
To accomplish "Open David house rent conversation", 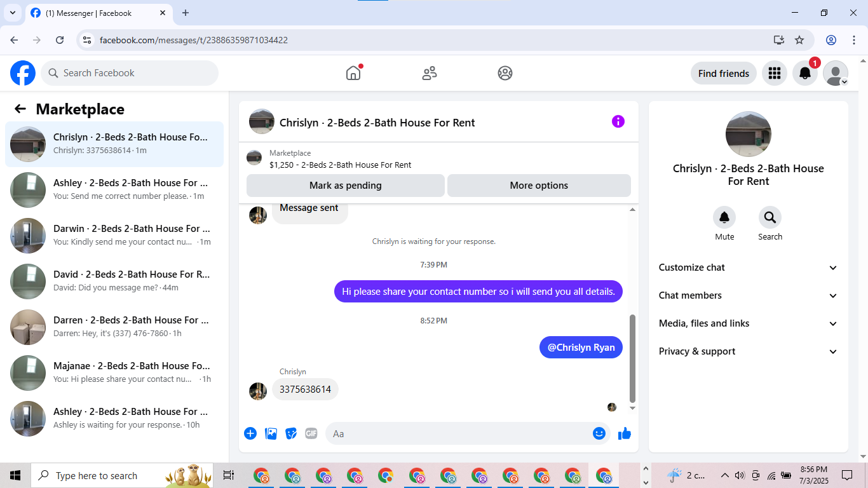I will pyautogui.click(x=114, y=281).
